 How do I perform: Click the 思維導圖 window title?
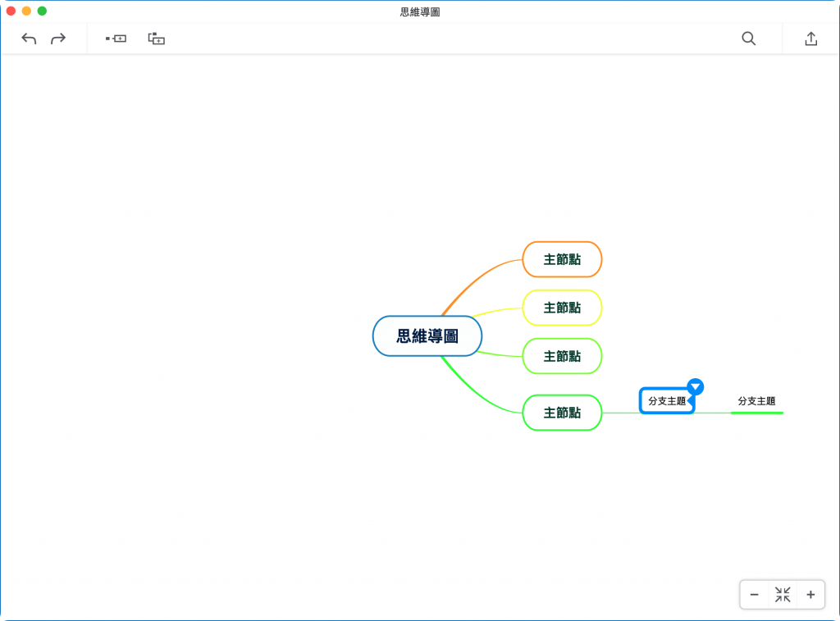point(419,11)
